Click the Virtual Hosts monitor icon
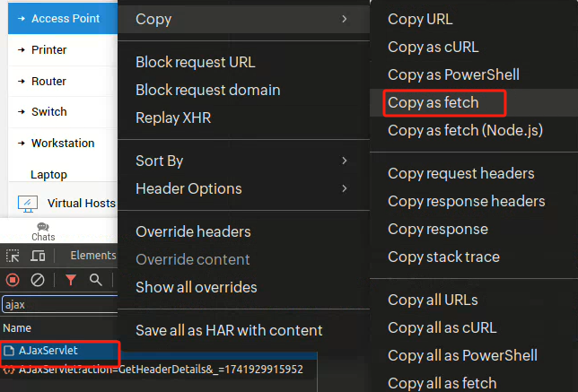This screenshot has width=578, height=392. (x=28, y=204)
